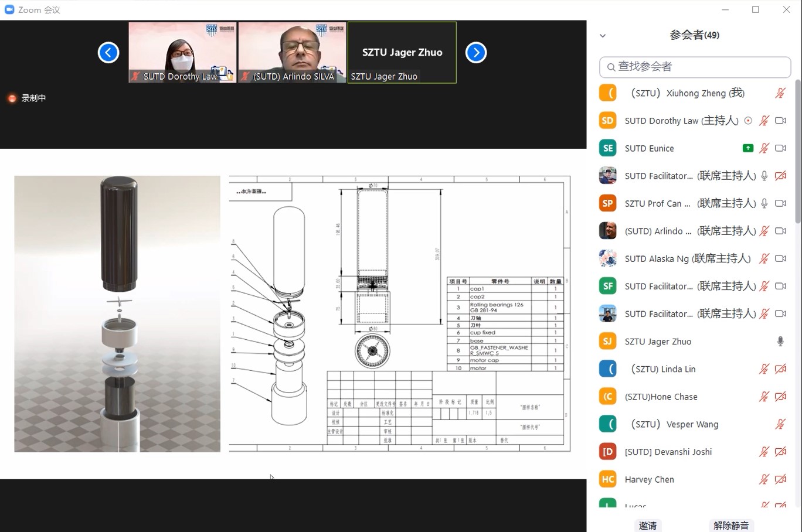Click the next video thumbnails arrow
This screenshot has height=532, width=802.
tap(475, 53)
